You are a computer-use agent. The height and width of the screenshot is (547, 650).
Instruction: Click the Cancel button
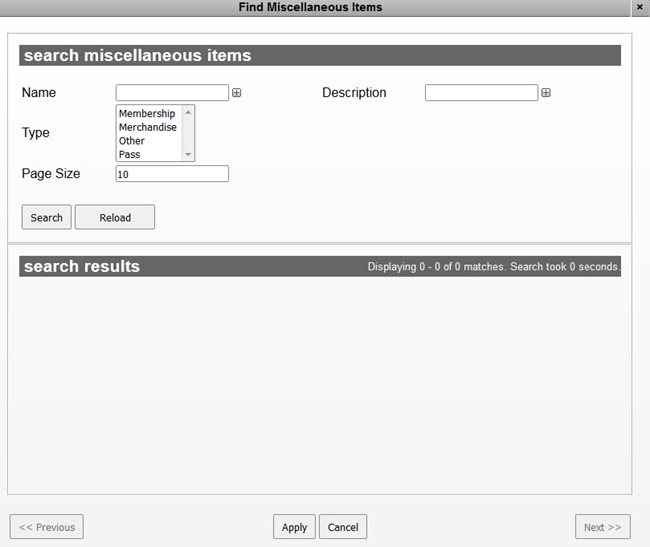tap(343, 527)
